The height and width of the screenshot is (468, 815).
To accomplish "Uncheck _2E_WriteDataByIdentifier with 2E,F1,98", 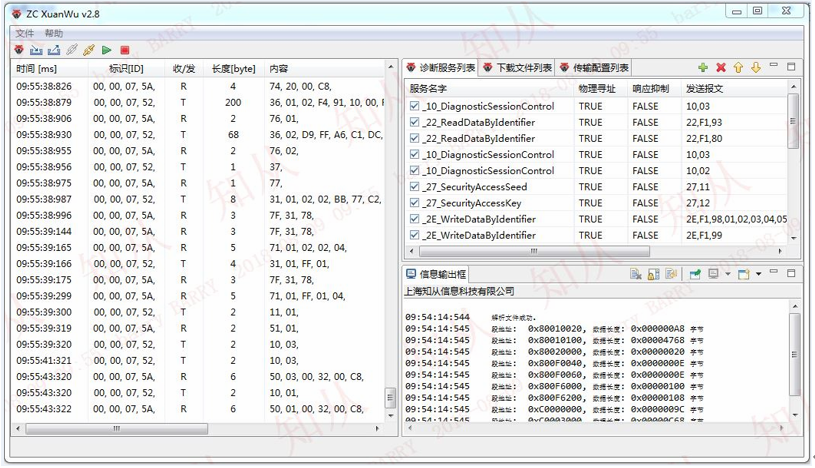I will click(414, 219).
